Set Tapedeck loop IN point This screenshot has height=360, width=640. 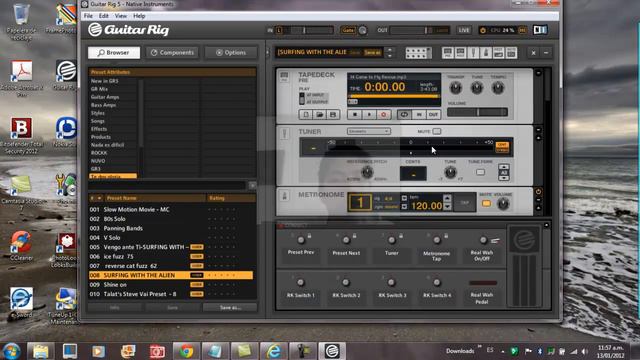click(419, 115)
